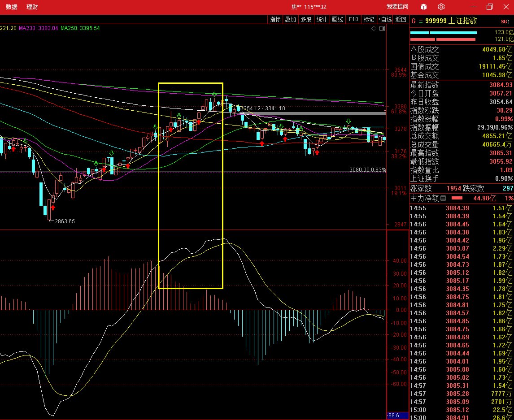Click the 今日开盘 value 3057.21
514x420 pixels.
[501, 94]
